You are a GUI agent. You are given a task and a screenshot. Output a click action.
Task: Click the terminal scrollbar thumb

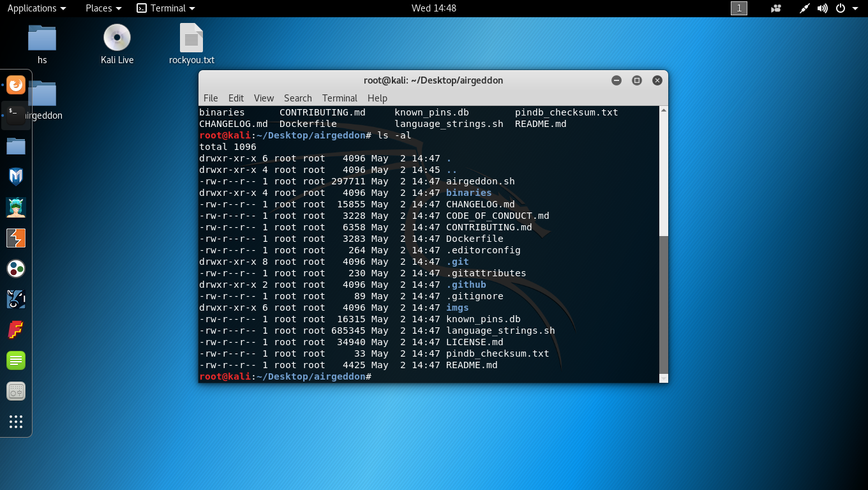coord(664,304)
